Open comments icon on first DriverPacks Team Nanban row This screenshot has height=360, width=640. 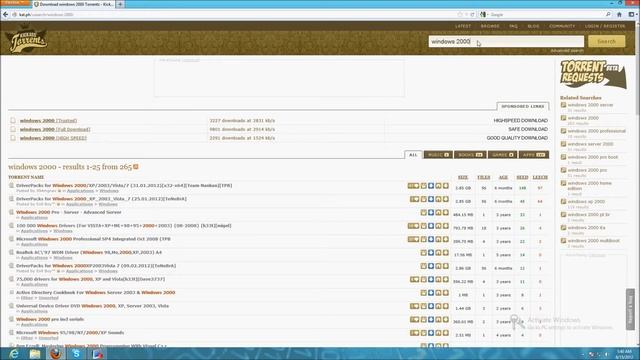[413, 186]
